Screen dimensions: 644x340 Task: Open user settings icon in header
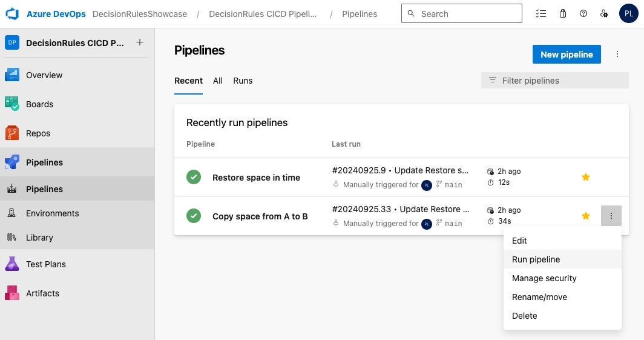603,13
